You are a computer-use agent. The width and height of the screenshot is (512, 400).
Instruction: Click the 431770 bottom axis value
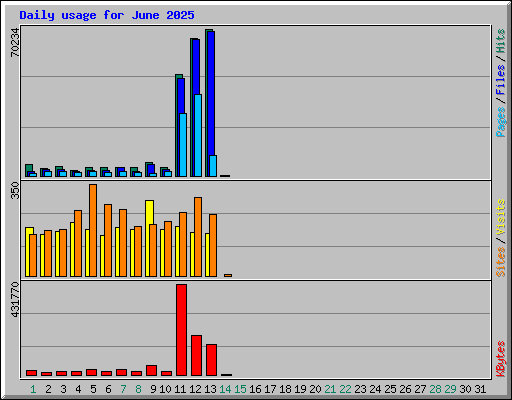pyautogui.click(x=15, y=299)
